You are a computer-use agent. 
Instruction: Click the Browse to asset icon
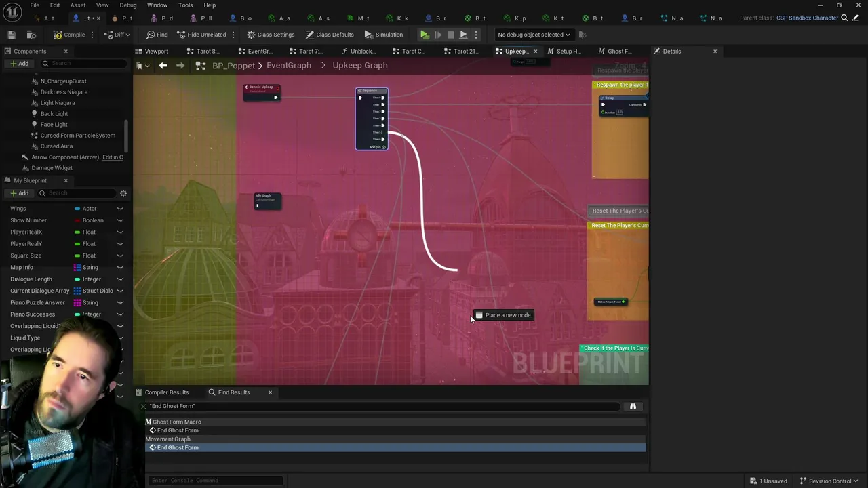tap(31, 35)
